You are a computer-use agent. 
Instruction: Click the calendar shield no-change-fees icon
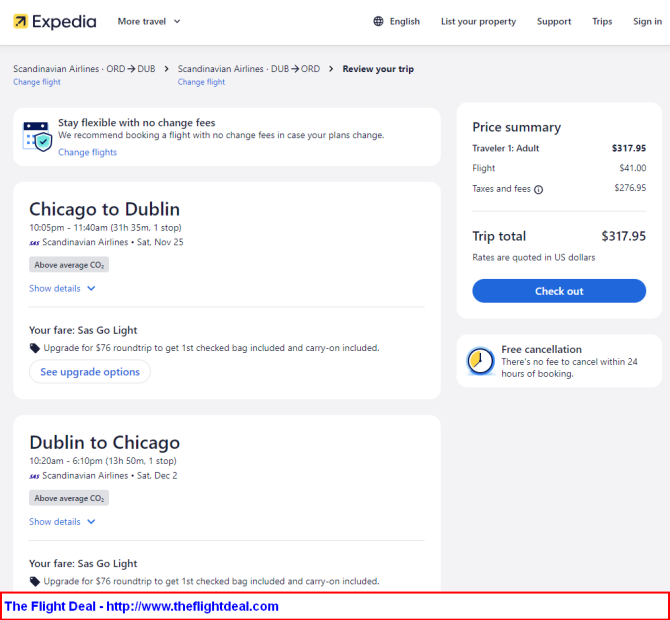(37, 137)
